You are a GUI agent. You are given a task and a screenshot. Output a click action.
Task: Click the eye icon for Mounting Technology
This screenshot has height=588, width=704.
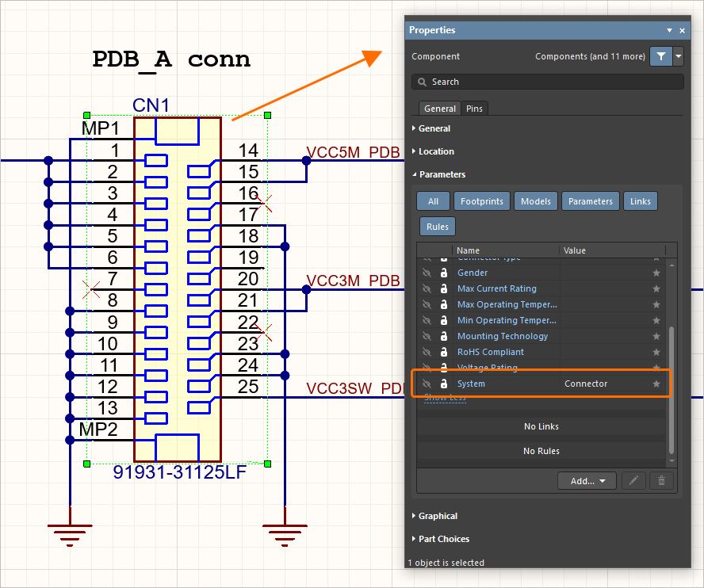click(427, 336)
